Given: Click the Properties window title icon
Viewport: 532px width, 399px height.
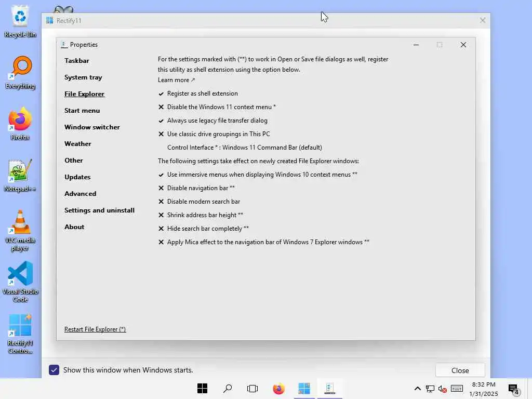Looking at the screenshot, I should [64, 45].
